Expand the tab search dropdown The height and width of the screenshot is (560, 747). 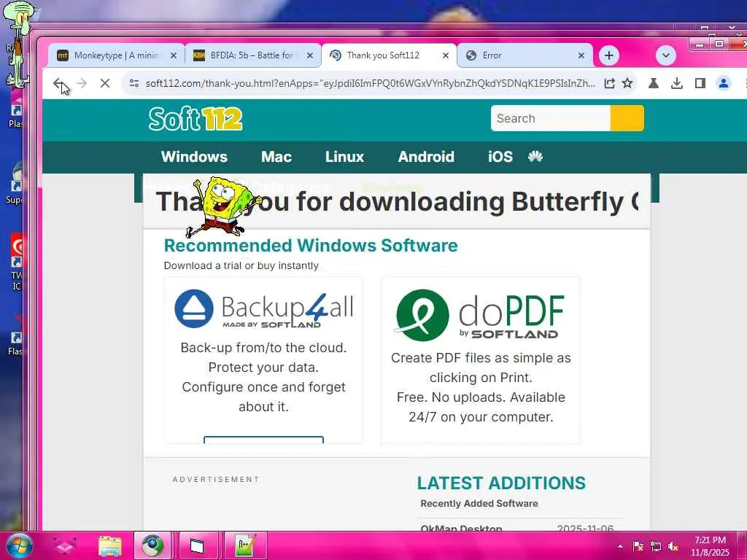point(665,55)
